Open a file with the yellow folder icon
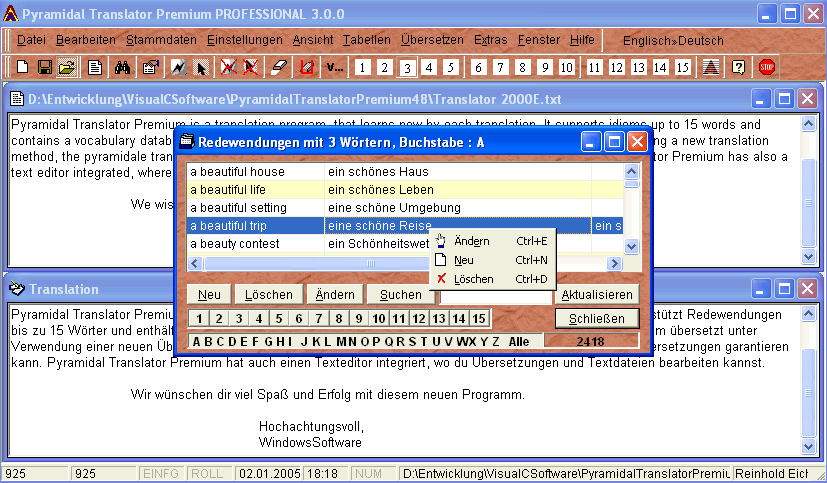The height and width of the screenshot is (483, 827). [x=68, y=67]
